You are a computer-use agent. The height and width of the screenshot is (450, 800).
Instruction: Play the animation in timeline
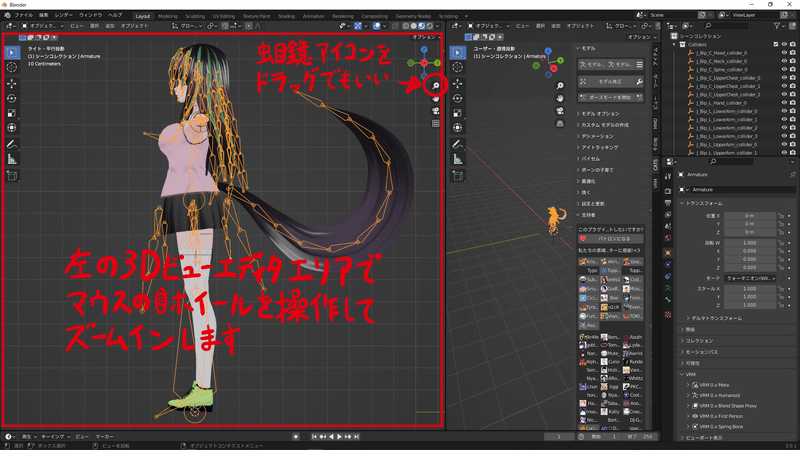[x=339, y=437]
